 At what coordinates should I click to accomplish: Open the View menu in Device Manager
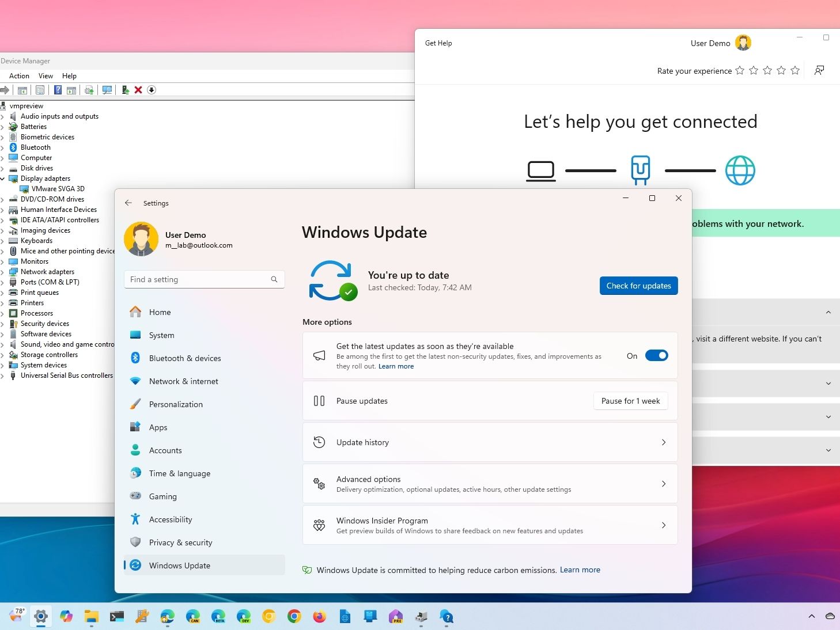pyautogui.click(x=46, y=75)
